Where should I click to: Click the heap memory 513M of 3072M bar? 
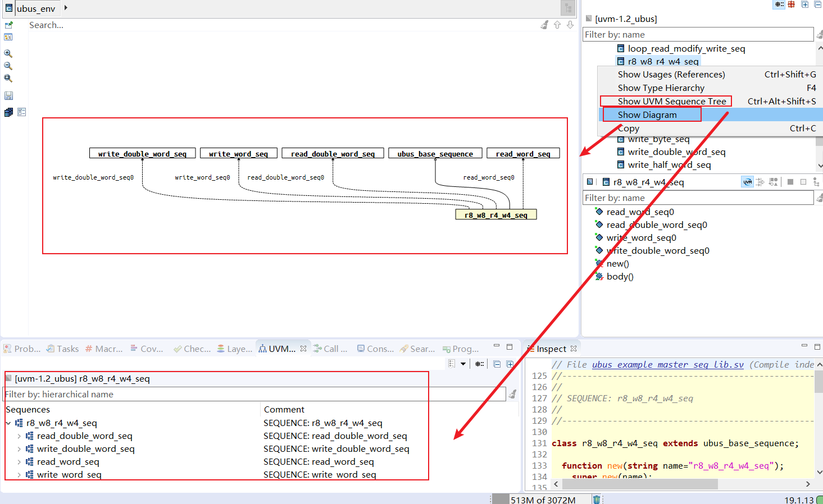coord(543,500)
